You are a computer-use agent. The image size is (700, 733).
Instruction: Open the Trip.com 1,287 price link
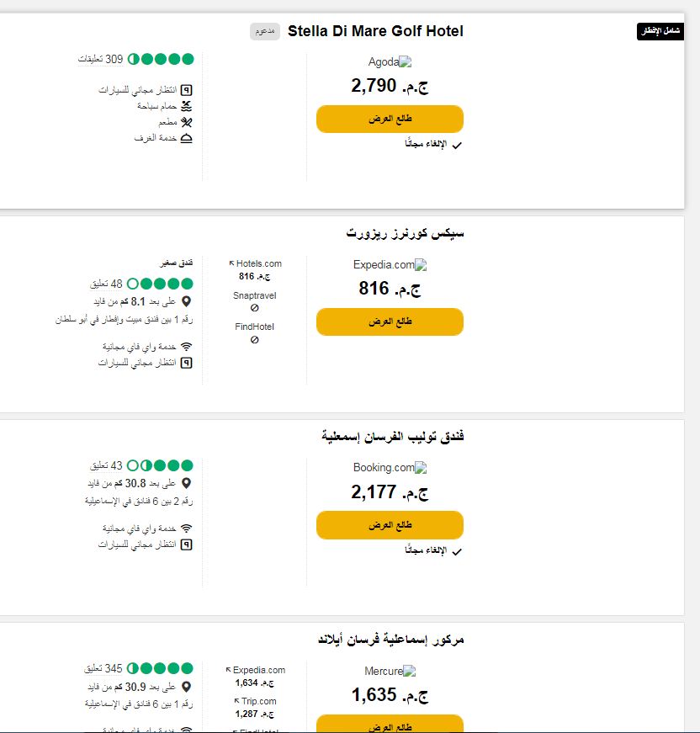tap(255, 707)
